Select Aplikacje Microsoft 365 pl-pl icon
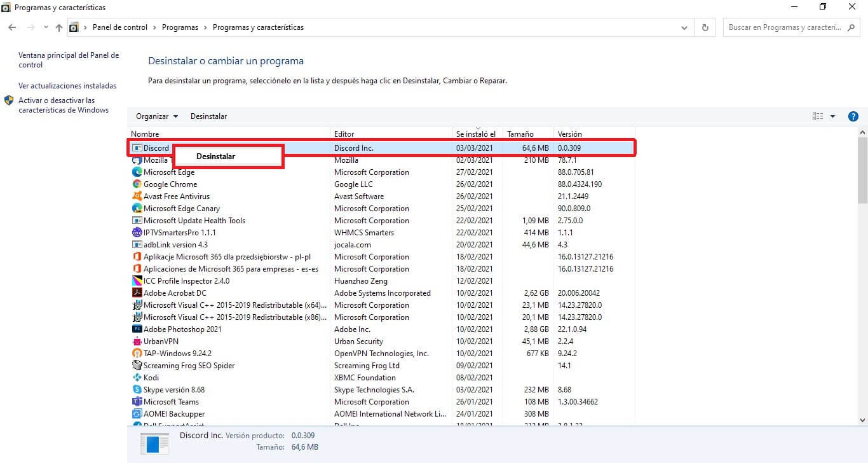 point(137,257)
